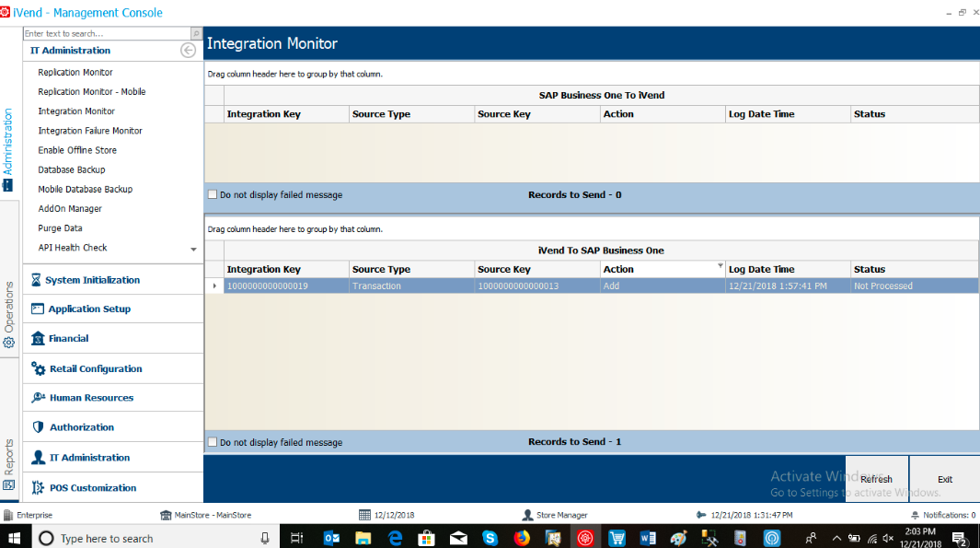Open IT Administration section at bottom
980x548 pixels.
(x=112, y=458)
